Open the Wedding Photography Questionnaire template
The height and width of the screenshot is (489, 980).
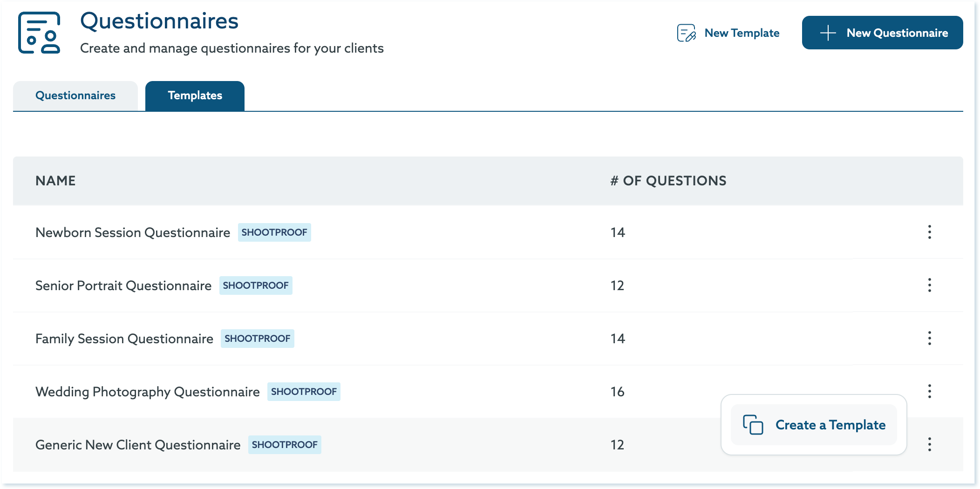(x=147, y=392)
